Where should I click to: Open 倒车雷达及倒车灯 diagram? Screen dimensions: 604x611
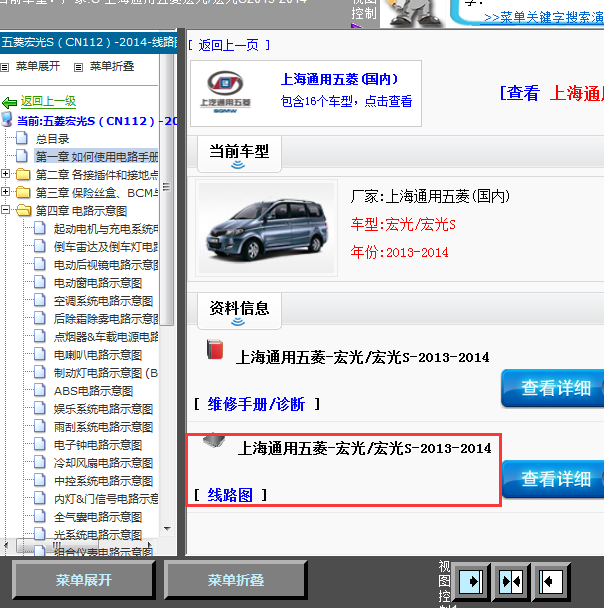pyautogui.click(x=106, y=247)
